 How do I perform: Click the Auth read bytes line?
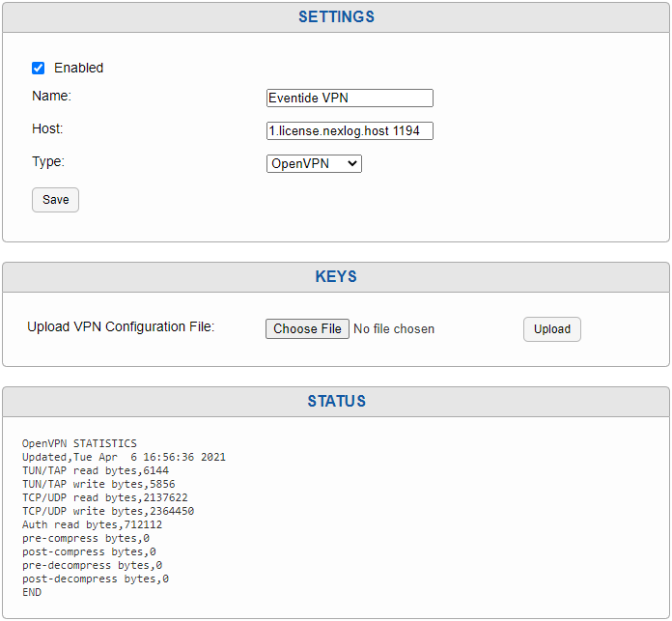coord(92,524)
